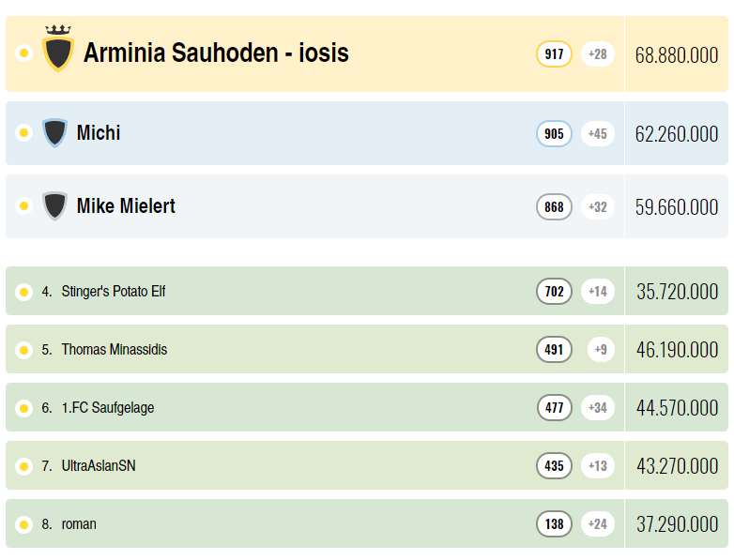Viewport: 734px width, 560px height.
Task: Open the 1.FC Saufgelage team entry
Action: [x=108, y=408]
